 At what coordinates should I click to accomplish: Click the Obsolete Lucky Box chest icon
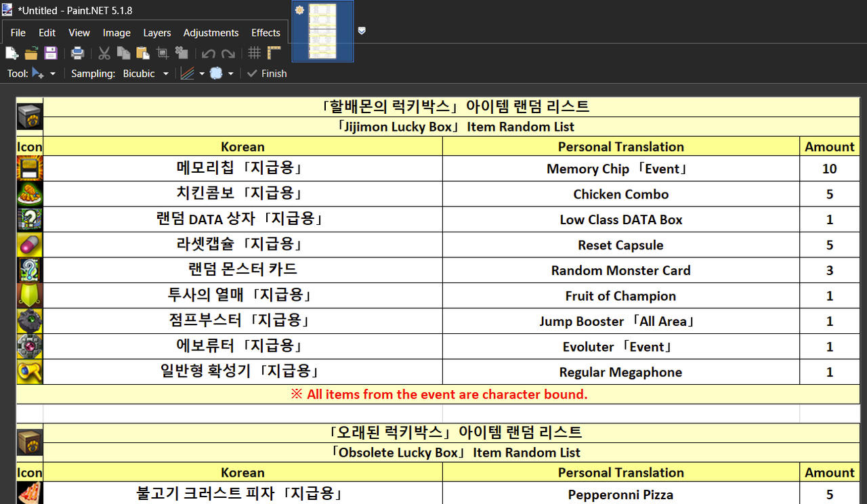[x=30, y=442]
